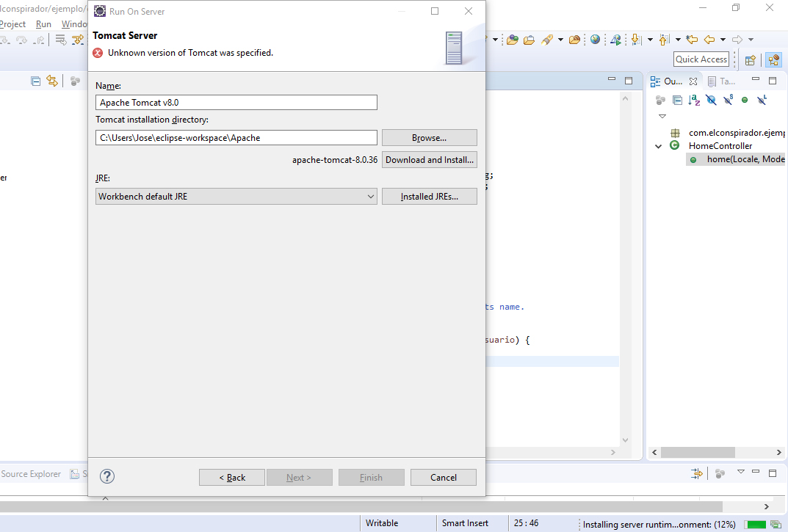Screen dimensions: 788x532
Task: Select HomeController class in Outline tree
Action: click(x=720, y=146)
